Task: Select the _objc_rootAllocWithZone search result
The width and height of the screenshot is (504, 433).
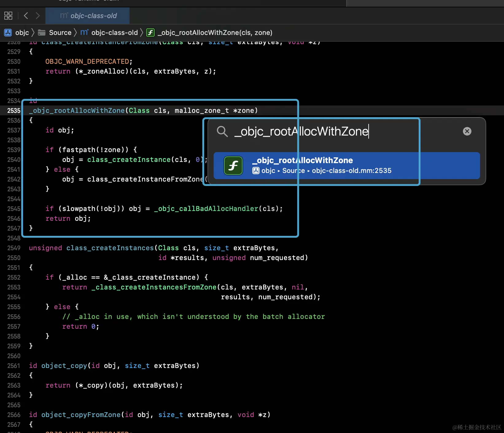Action: tap(347, 166)
